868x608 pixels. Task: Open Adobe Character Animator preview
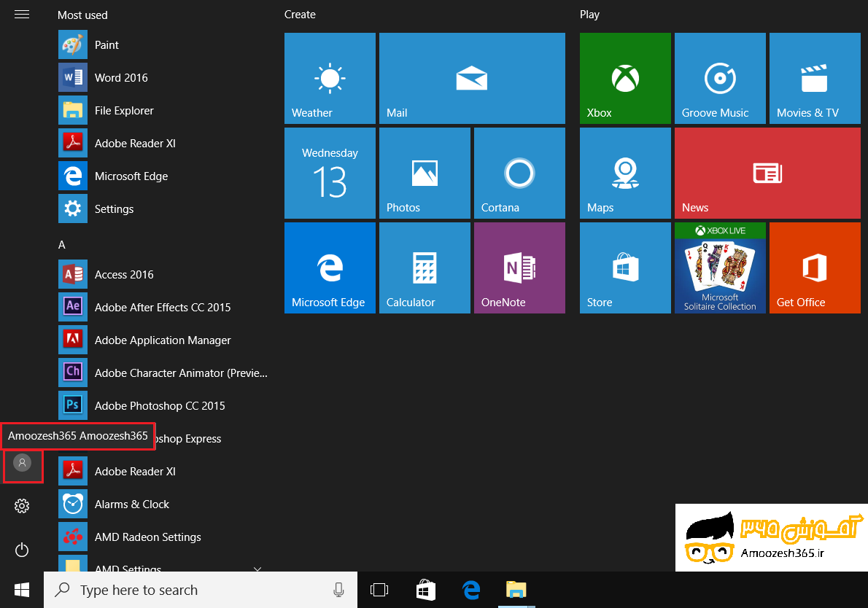point(163,373)
